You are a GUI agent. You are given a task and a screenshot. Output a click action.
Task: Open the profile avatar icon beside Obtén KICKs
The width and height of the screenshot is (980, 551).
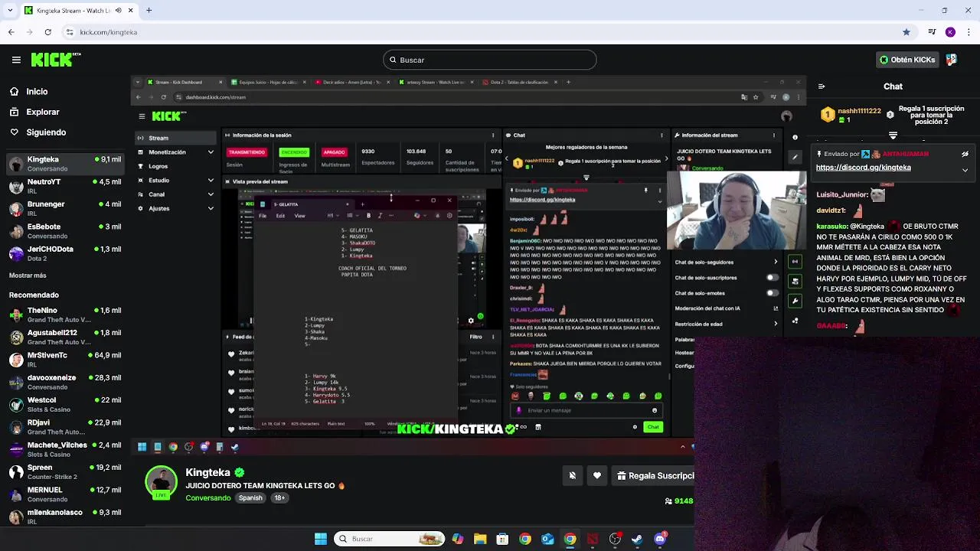point(952,60)
